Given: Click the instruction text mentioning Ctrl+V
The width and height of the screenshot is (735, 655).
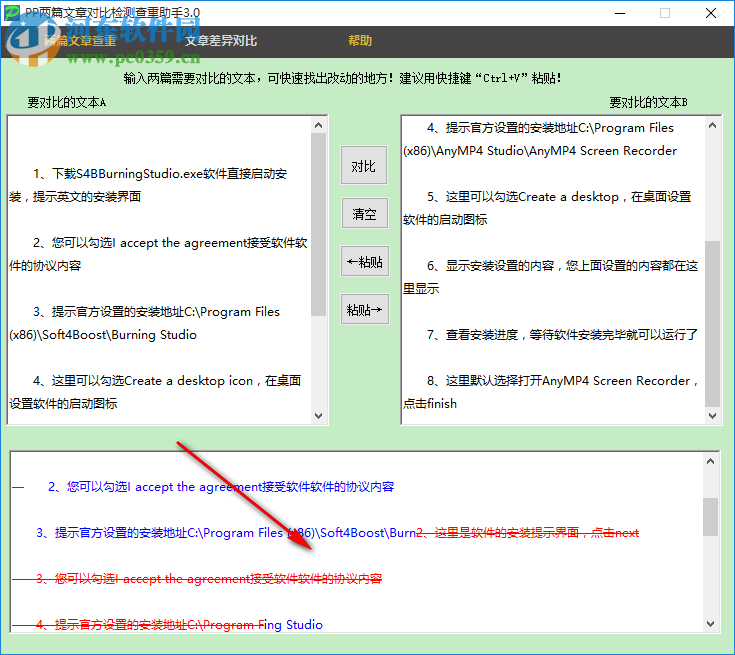Looking at the screenshot, I should [342, 78].
